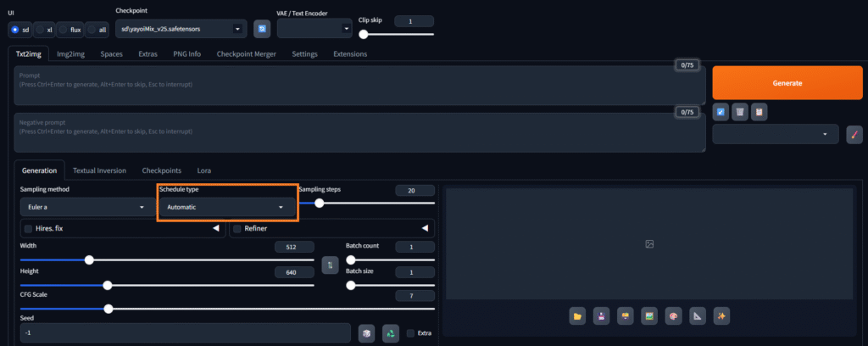Open the output folder icon
Viewport: 868px width, 346px height.
pyautogui.click(x=577, y=316)
